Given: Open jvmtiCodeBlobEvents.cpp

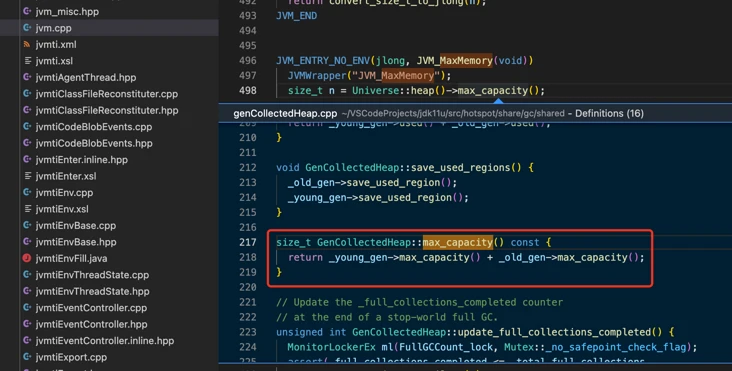Looking at the screenshot, I should (93, 126).
